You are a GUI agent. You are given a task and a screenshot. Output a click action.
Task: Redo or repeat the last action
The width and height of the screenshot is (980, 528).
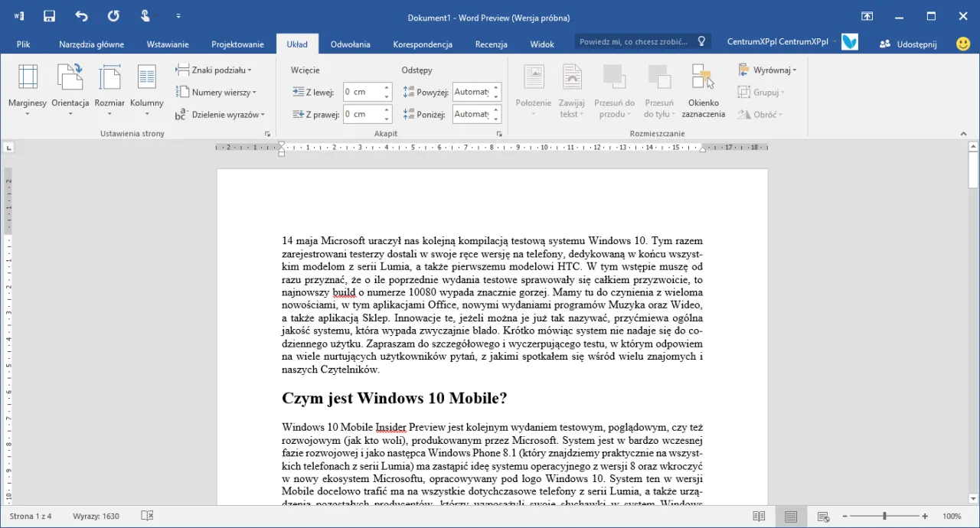click(x=113, y=16)
